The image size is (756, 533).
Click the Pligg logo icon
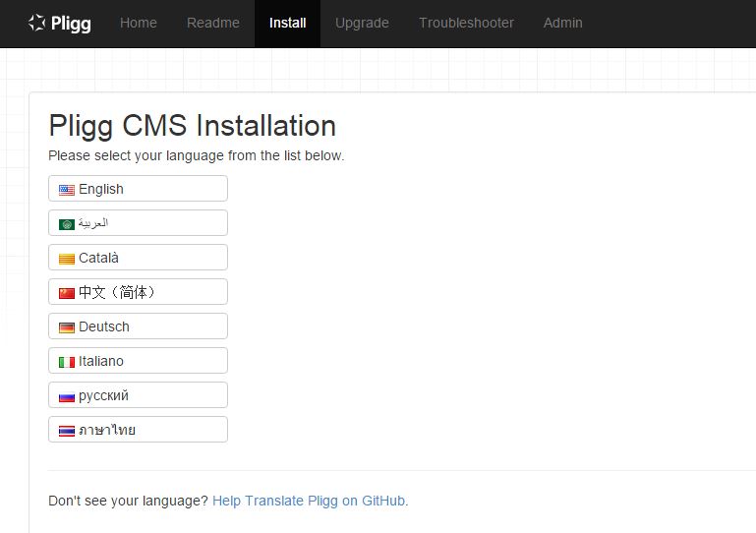[x=36, y=23]
